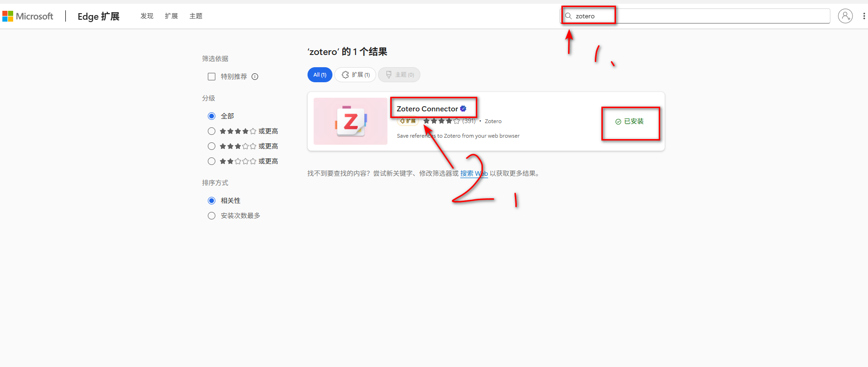The width and height of the screenshot is (868, 367).
Task: Open the 主题 navigation item
Action: tap(196, 16)
